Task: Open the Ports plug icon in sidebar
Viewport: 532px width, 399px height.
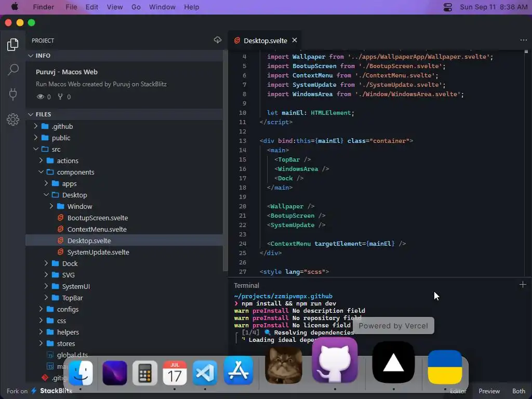Action: tap(13, 95)
